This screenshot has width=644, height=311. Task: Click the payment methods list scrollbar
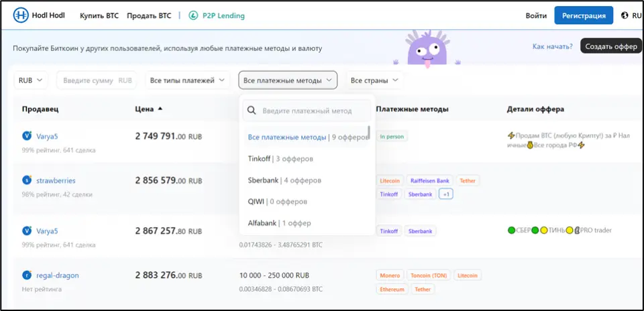369,133
